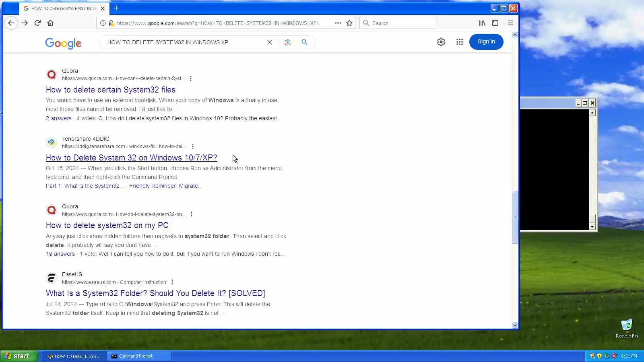Select the HOW TO DELETE SYSTEM32 browser tab
Image resolution: width=644 pixels, height=362 pixels.
pos(64,8)
